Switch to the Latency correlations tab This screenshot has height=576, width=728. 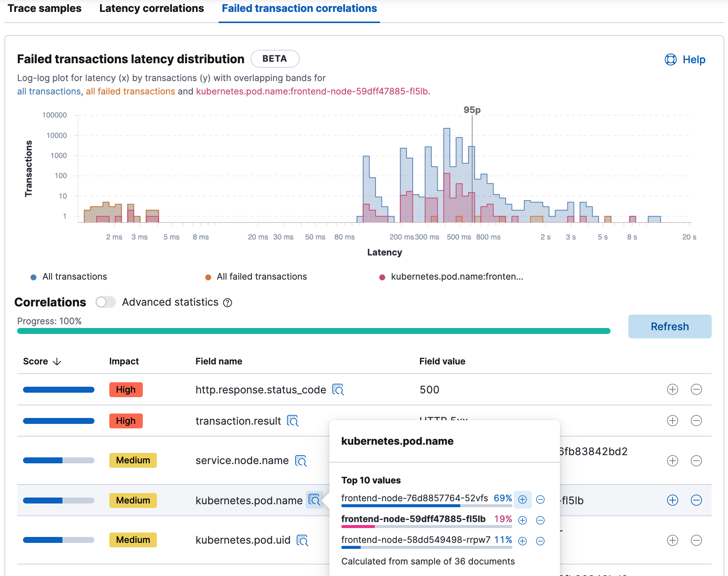coord(153,8)
